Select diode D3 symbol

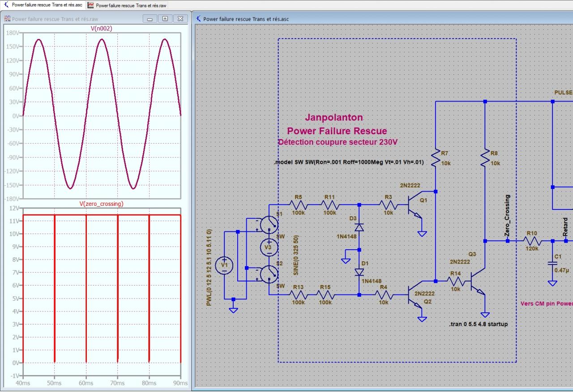pos(359,227)
